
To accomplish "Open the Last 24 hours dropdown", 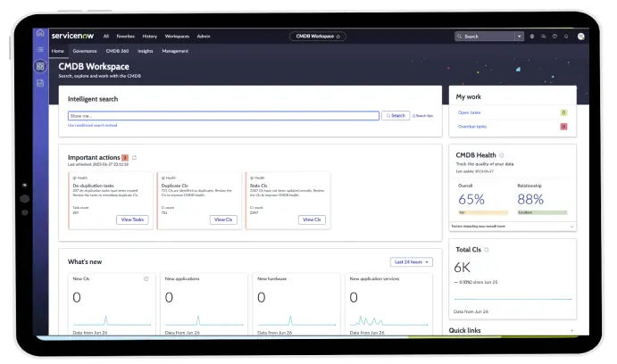I will tap(412, 262).
